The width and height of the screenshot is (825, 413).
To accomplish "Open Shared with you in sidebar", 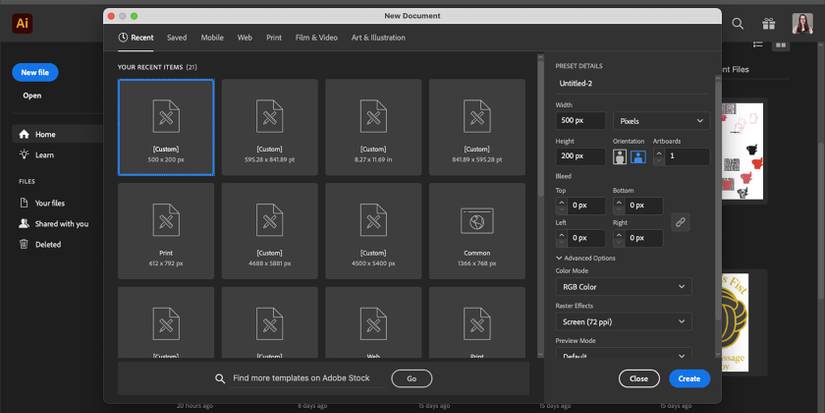I will coord(54,224).
